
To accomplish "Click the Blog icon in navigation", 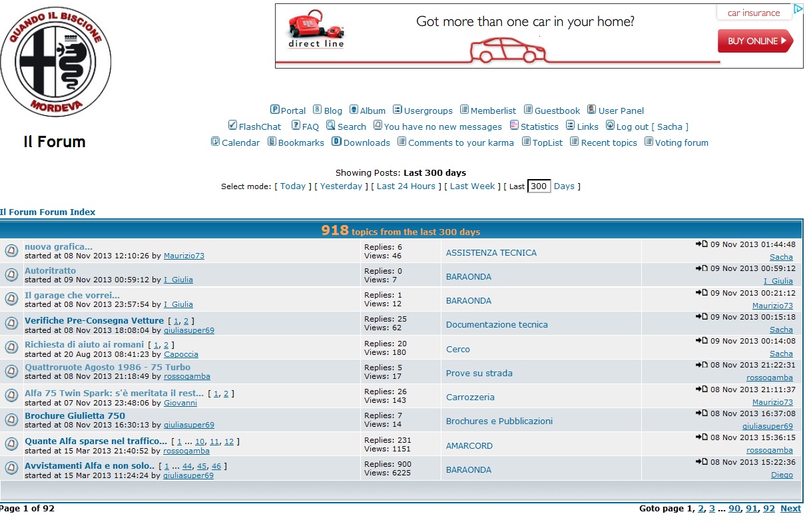I will coord(318,110).
